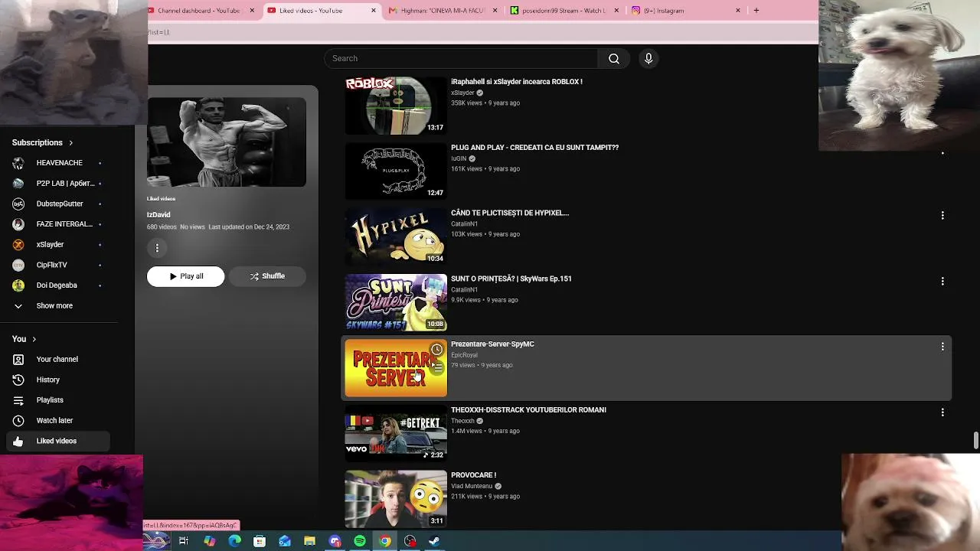This screenshot has height=551, width=980.
Task: Click the page vertical scrollbar thumb
Action: click(x=975, y=441)
